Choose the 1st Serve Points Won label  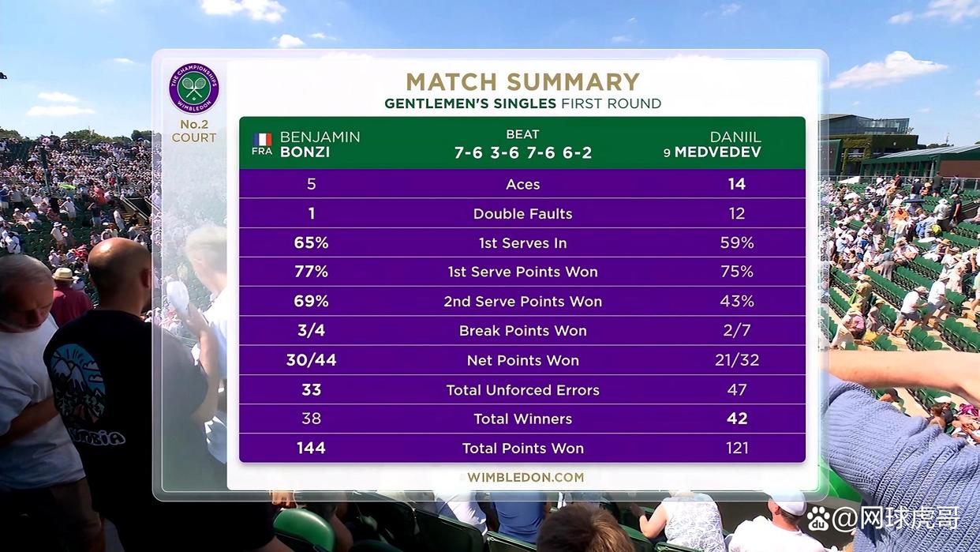pyautogui.click(x=522, y=272)
